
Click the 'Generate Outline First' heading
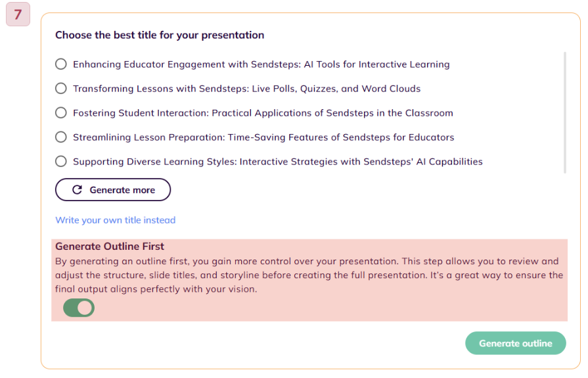(110, 247)
